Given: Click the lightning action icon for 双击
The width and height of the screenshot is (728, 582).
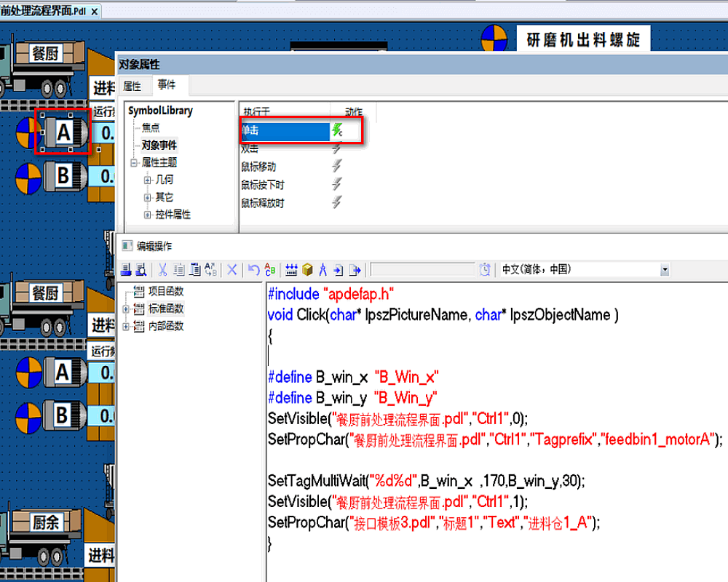Looking at the screenshot, I should 336,148.
